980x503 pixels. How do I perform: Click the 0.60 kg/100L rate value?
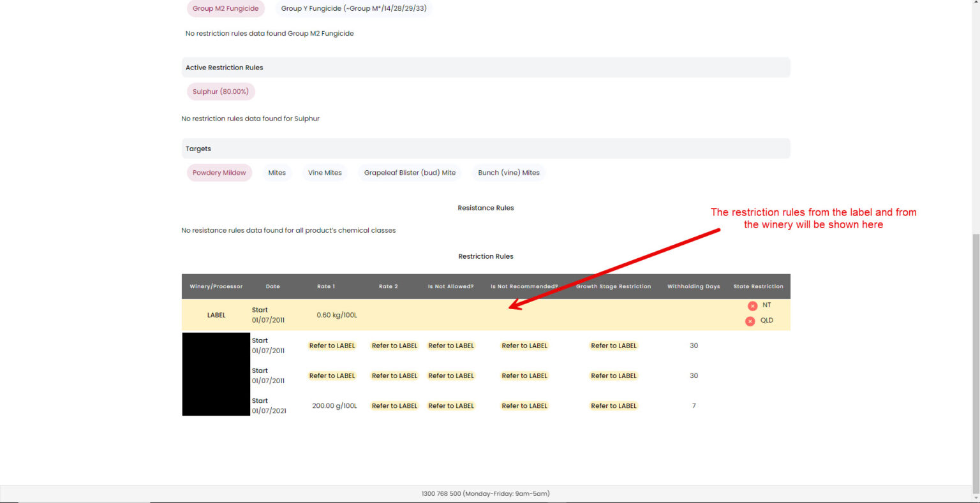click(x=337, y=316)
